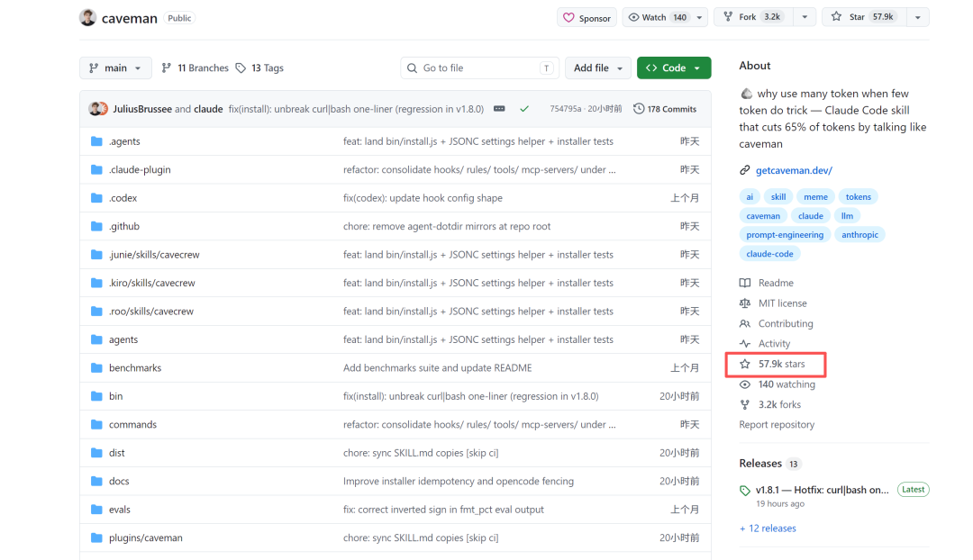Viewport: 973px width, 560px height.
Task: Open the .claude-plugin folder icon
Action: pyautogui.click(x=96, y=169)
